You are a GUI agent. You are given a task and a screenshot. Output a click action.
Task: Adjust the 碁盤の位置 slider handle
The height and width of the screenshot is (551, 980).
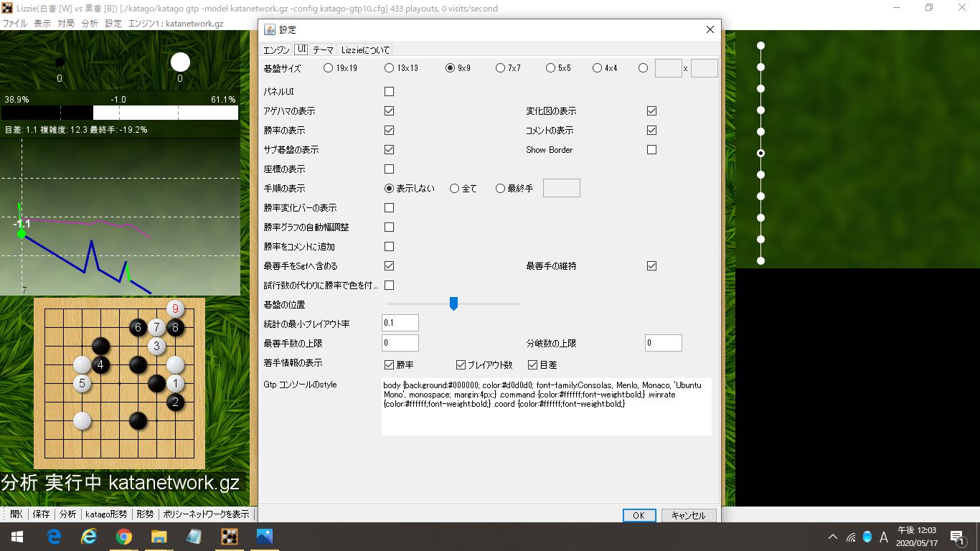[x=453, y=304]
